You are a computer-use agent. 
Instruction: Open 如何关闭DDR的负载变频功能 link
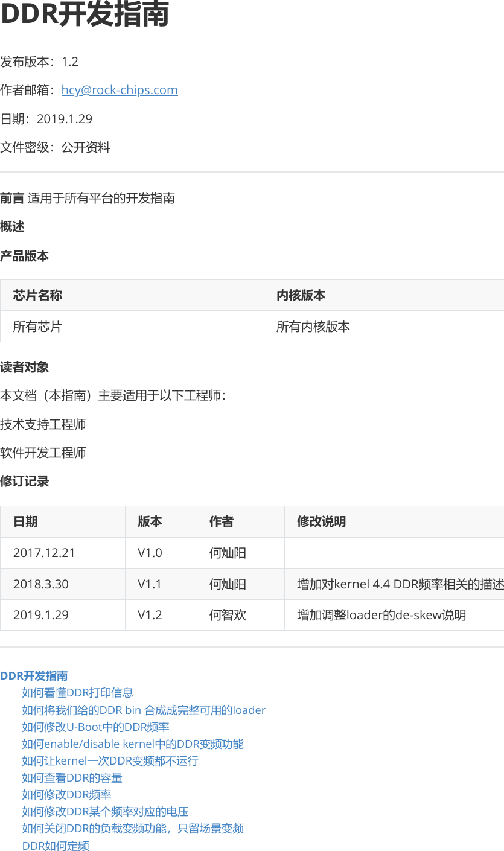pos(132,828)
